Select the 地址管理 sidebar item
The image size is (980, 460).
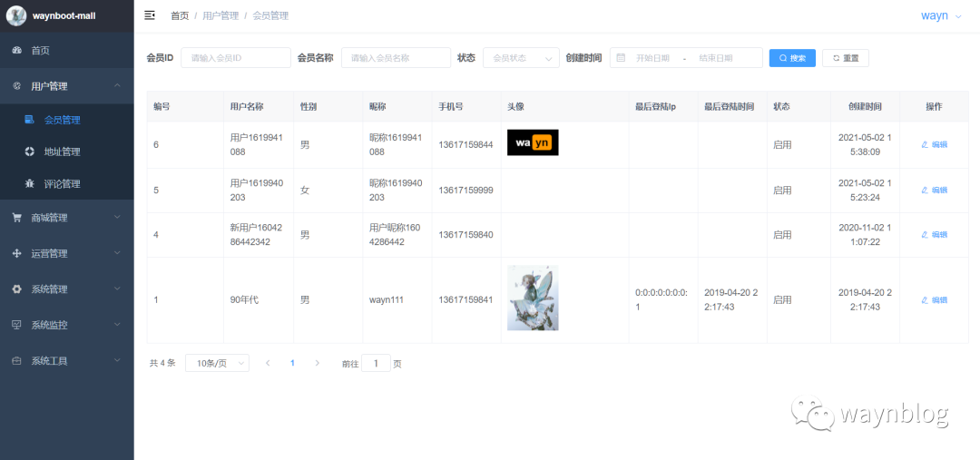[x=62, y=152]
